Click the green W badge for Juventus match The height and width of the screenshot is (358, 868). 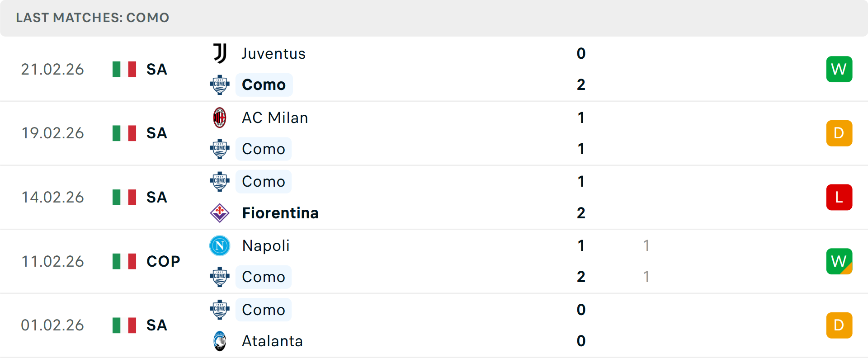pos(839,69)
